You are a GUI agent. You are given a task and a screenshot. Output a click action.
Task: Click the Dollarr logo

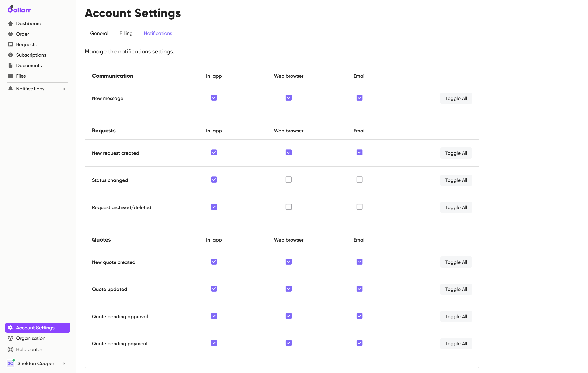pos(19,10)
